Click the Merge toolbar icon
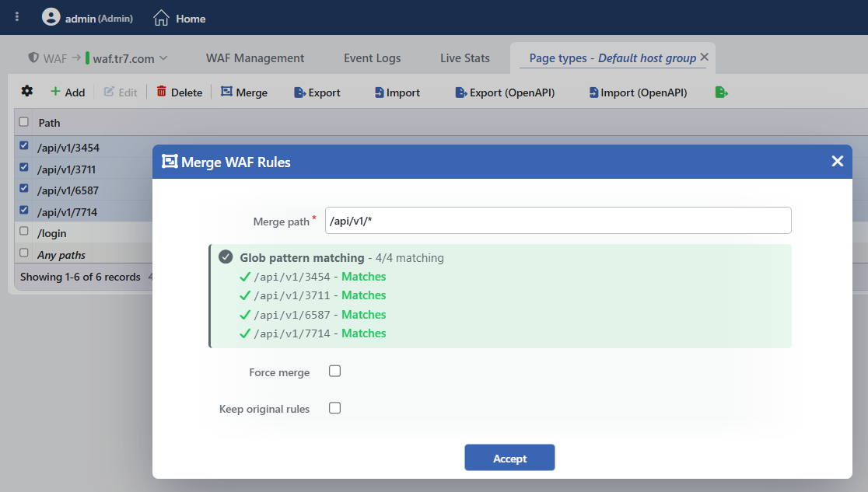This screenshot has height=492, width=868. point(226,91)
